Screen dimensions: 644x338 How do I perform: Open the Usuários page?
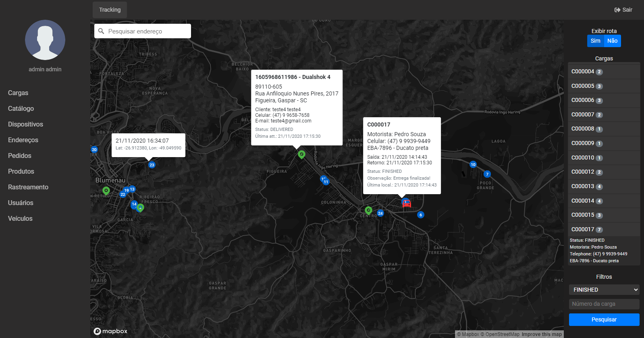(21, 203)
